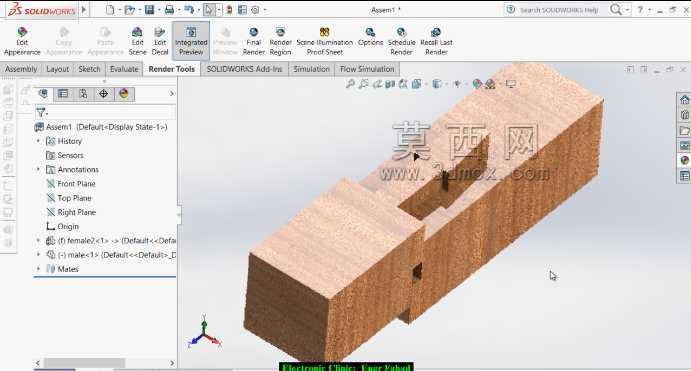Click Schedule Render
This screenshot has height=371, width=691.
pyautogui.click(x=401, y=41)
